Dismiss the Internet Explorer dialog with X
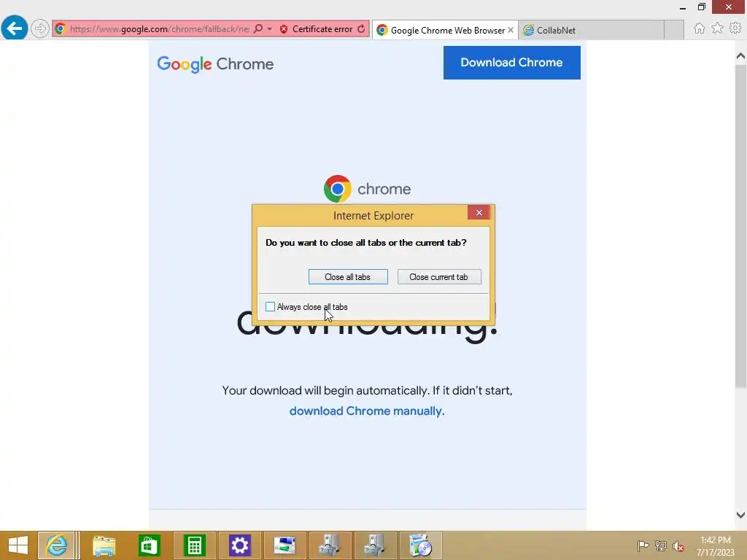The height and width of the screenshot is (560, 747). tap(479, 212)
